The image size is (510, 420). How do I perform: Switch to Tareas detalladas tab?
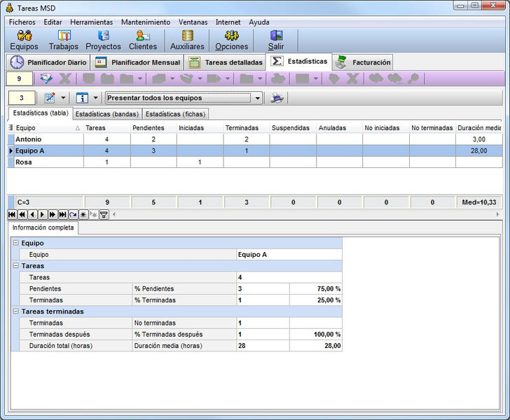click(x=226, y=62)
